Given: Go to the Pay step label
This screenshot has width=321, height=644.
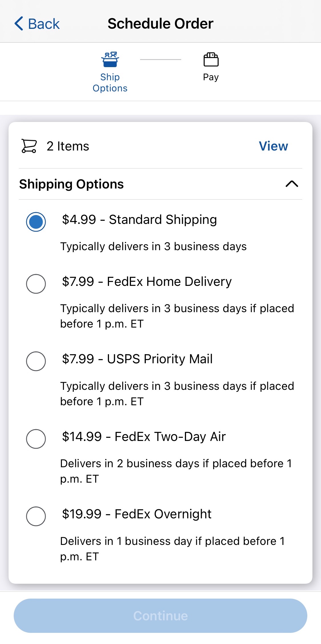Looking at the screenshot, I should pos(211,77).
